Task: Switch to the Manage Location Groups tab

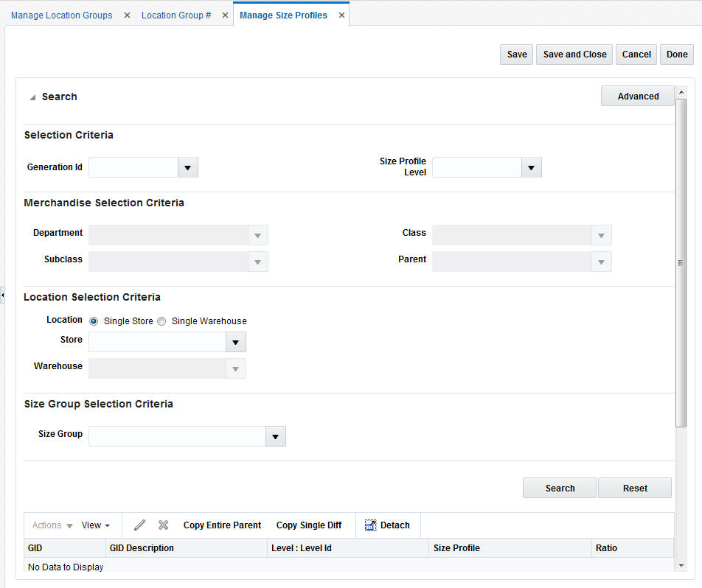Action: [61, 15]
